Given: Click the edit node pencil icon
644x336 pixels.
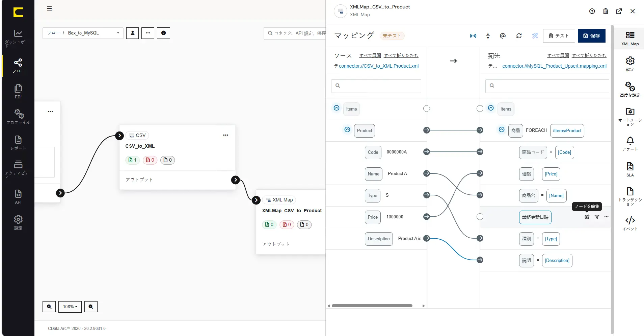Looking at the screenshot, I should (x=587, y=217).
